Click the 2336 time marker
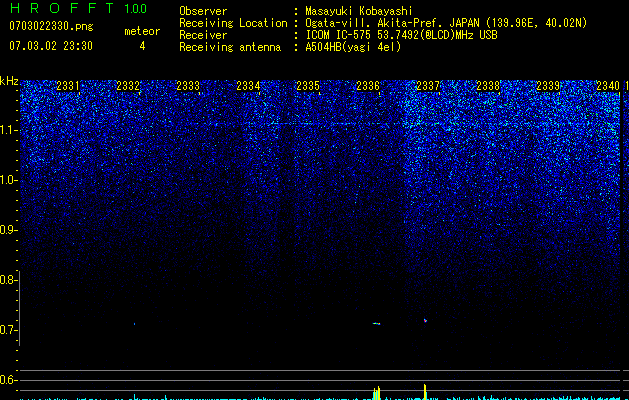Screen dimensions: 629x400 coord(368,86)
